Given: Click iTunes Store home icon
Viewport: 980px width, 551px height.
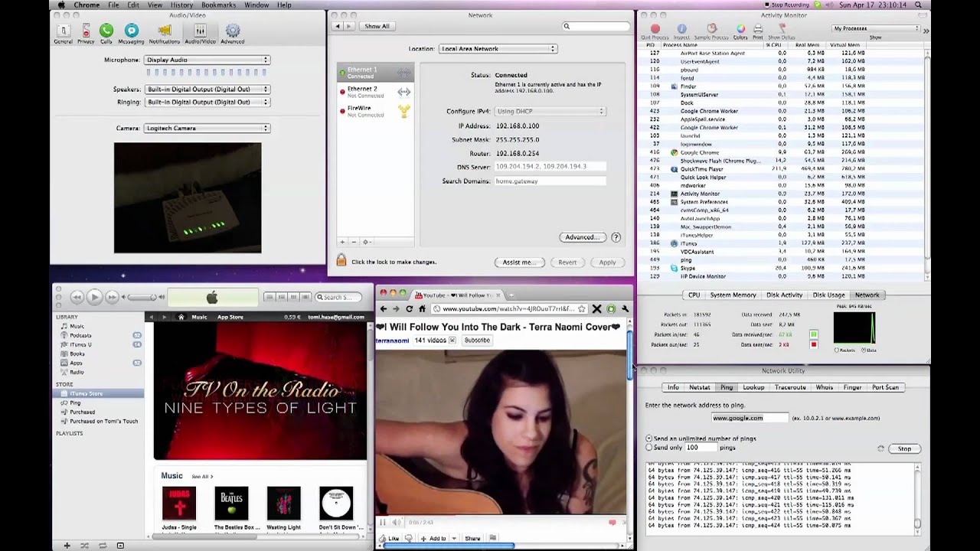Looking at the screenshot, I should 181,317.
